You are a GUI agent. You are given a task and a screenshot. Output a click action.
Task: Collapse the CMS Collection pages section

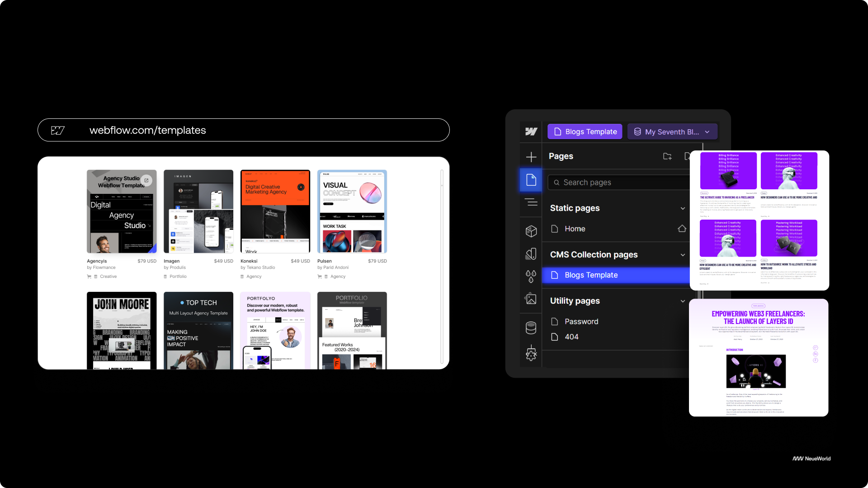[x=683, y=255]
